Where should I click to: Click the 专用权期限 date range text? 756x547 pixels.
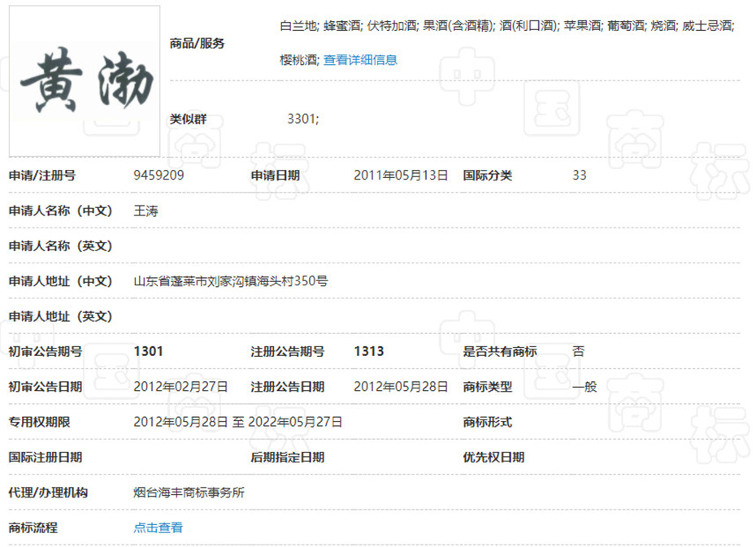coord(237,422)
